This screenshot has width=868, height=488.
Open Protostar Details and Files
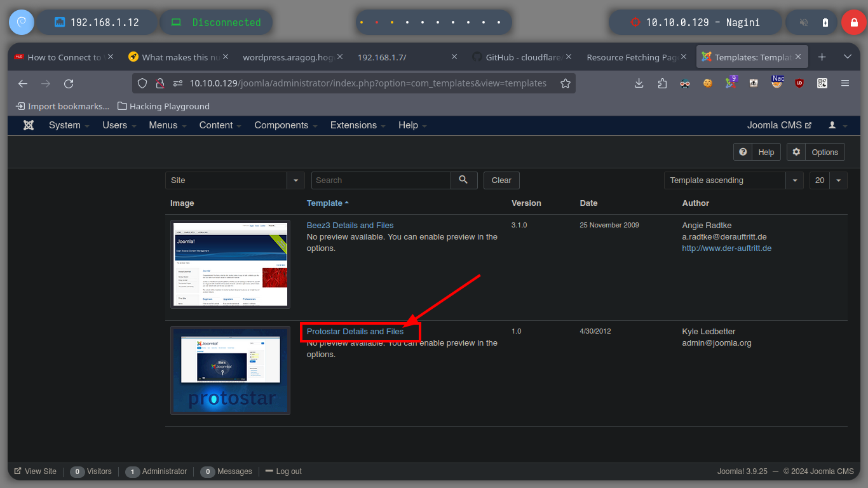[x=355, y=332]
